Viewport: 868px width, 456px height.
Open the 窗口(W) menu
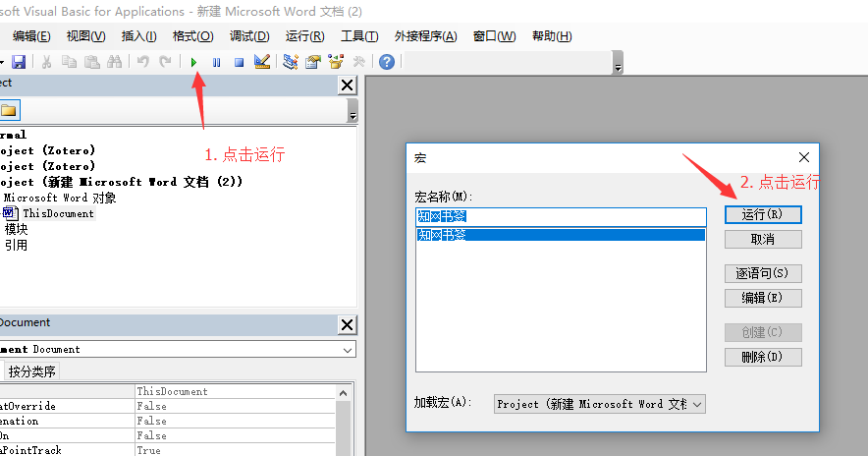[494, 36]
